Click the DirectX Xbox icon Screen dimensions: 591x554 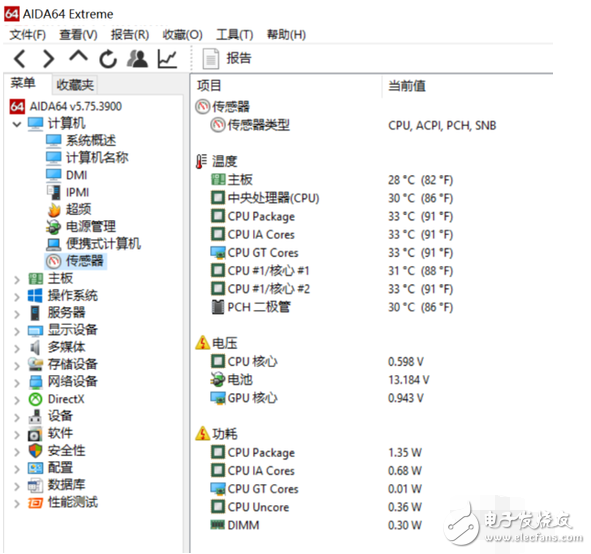[35, 399]
